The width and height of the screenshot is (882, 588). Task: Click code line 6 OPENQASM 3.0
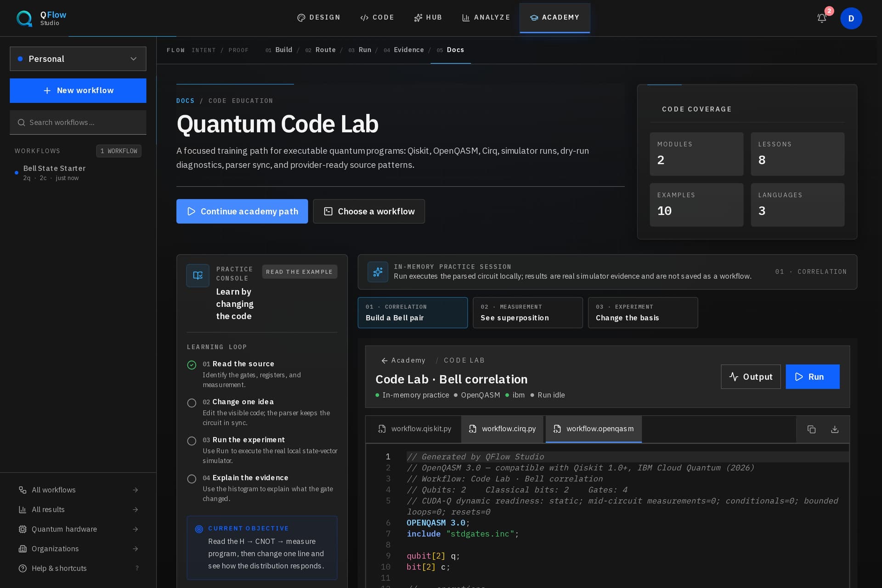click(x=438, y=523)
